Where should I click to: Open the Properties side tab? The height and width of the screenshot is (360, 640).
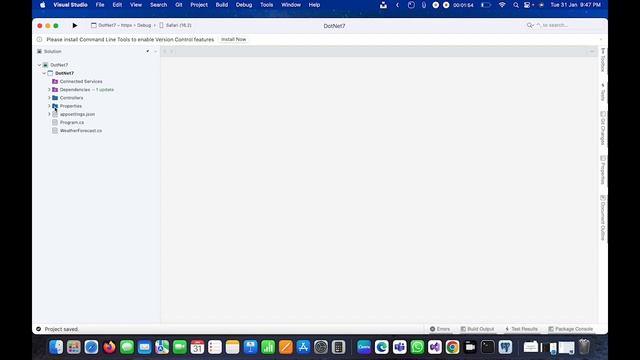point(603,170)
